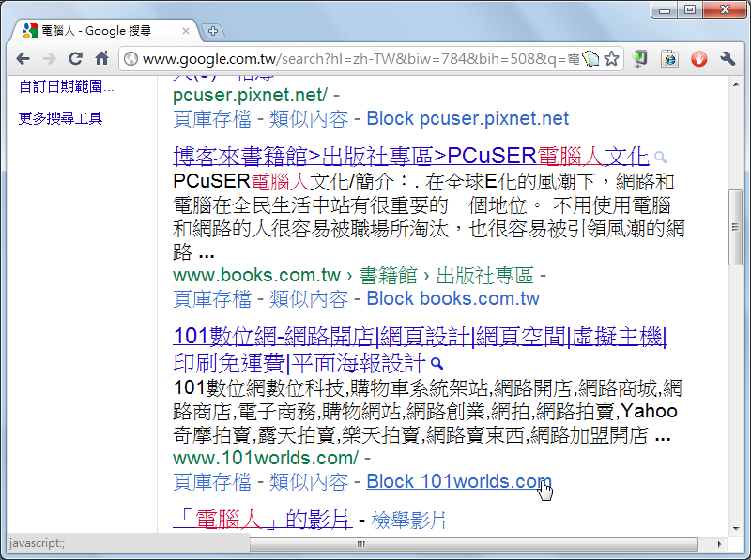Reload the page with the refresh icon
751x560 pixels.
75,58
